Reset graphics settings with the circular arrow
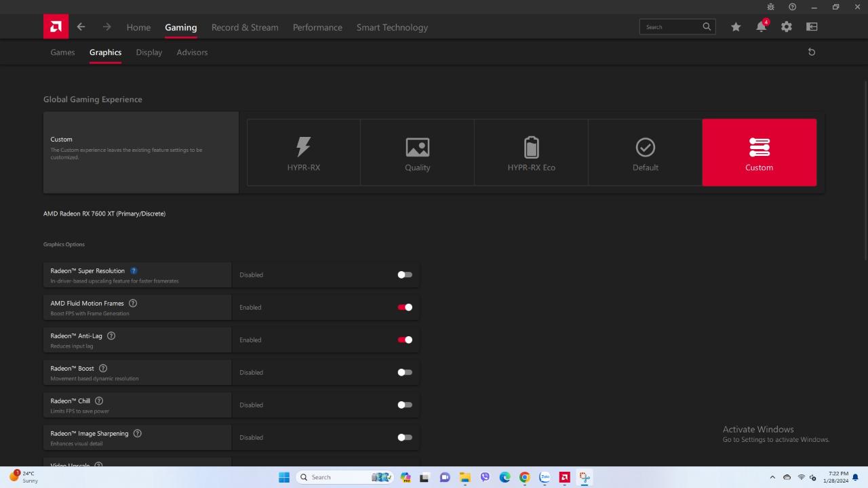Viewport: 868px width, 488px height. [812, 52]
